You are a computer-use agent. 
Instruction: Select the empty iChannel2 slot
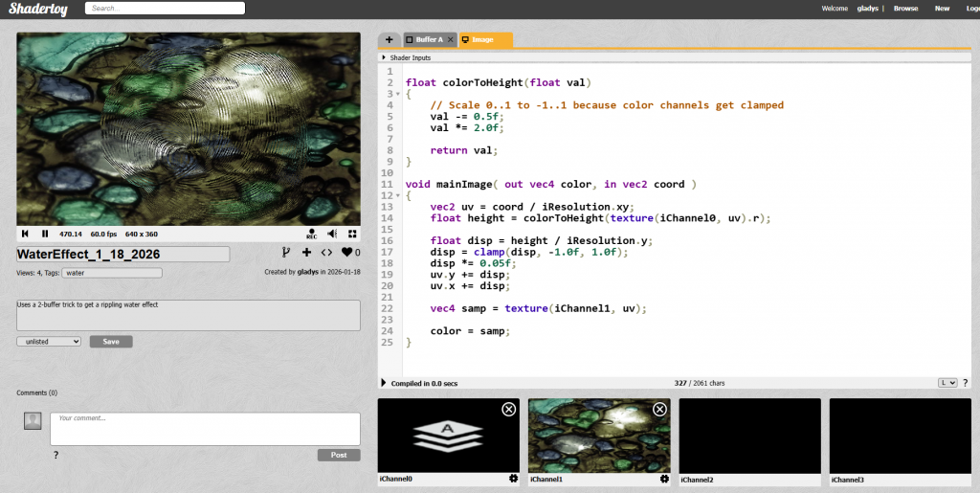(749, 435)
